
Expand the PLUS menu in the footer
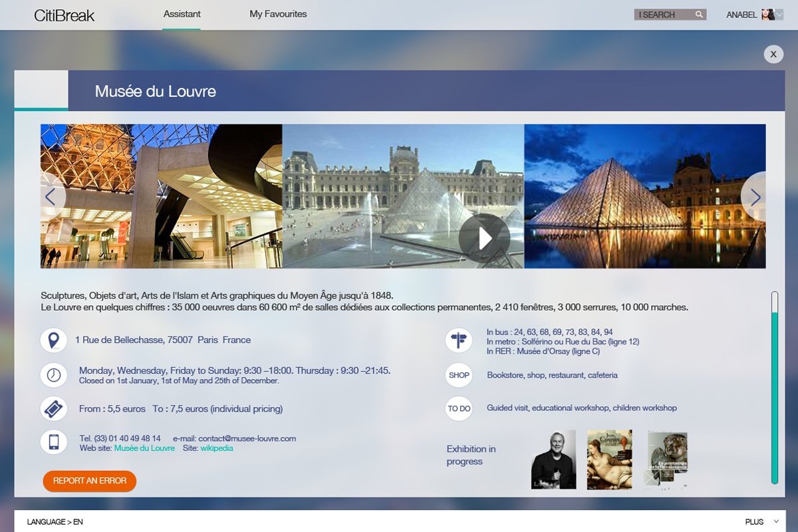763,522
